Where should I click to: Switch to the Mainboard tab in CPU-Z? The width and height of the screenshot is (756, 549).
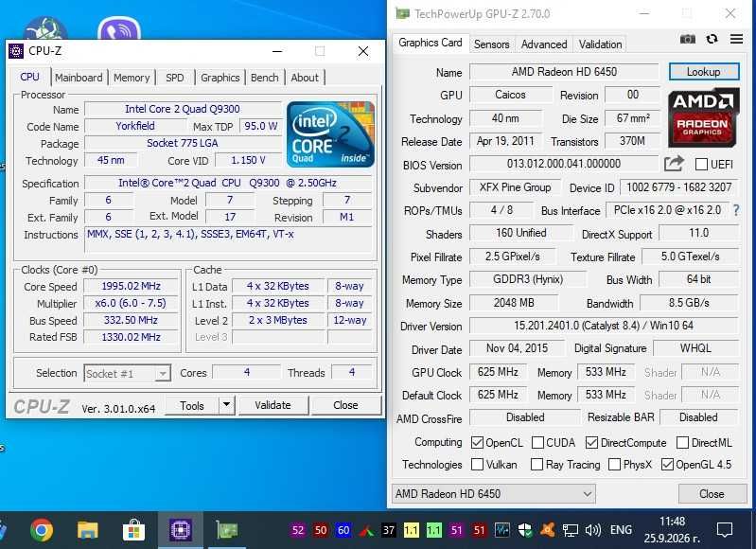point(79,78)
